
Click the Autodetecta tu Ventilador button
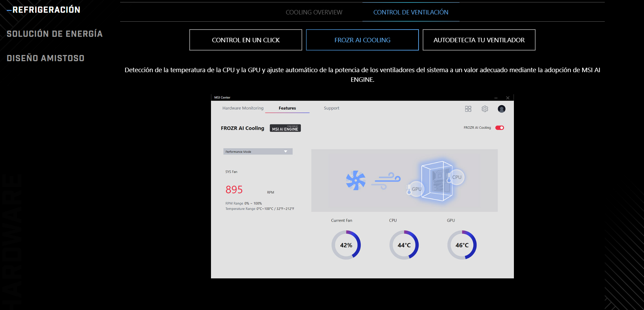point(479,40)
